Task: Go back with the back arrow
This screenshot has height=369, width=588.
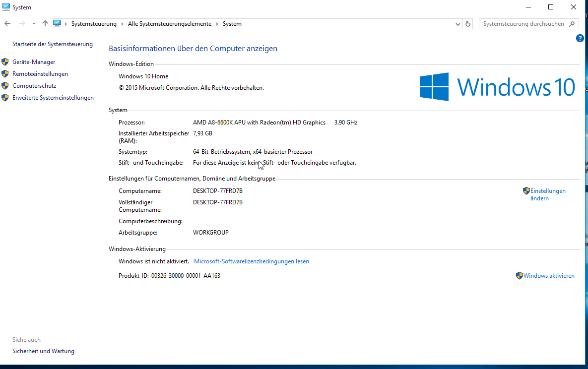Action: pyautogui.click(x=7, y=24)
